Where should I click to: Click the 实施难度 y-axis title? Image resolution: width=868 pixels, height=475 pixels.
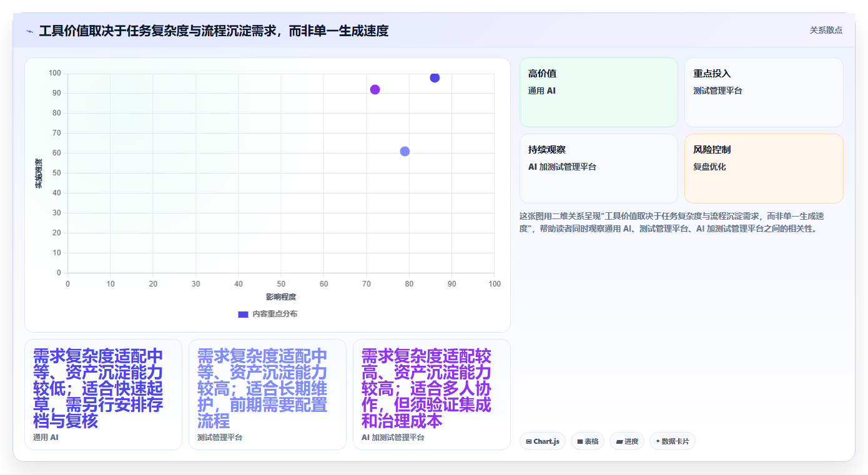tap(39, 174)
